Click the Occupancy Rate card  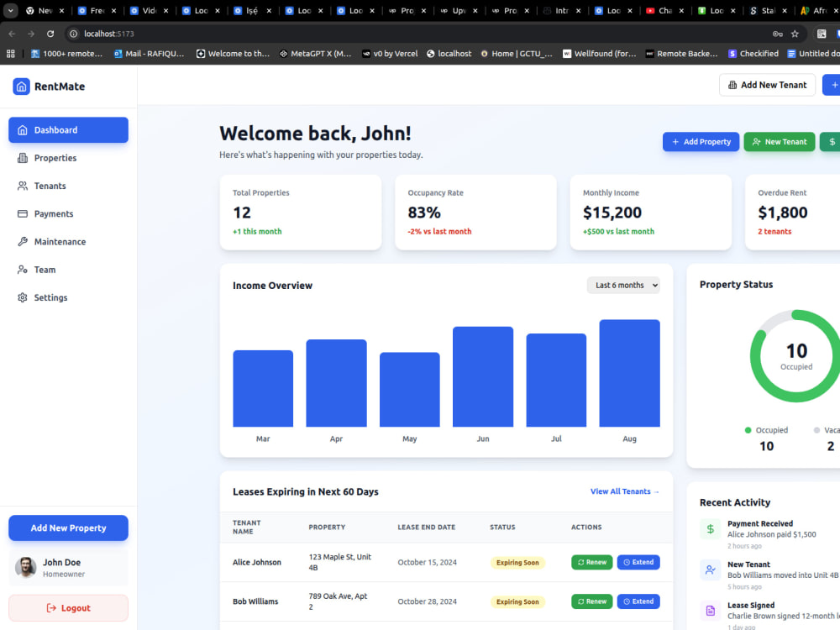tap(475, 213)
